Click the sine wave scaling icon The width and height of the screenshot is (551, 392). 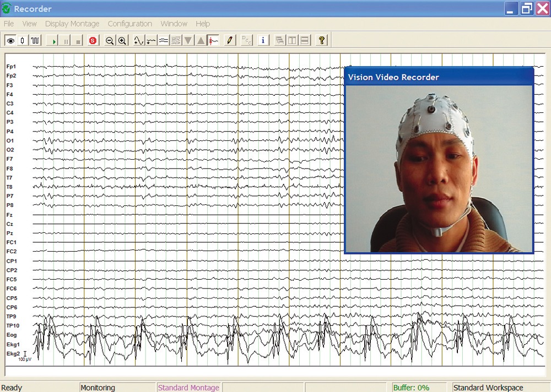click(x=138, y=40)
